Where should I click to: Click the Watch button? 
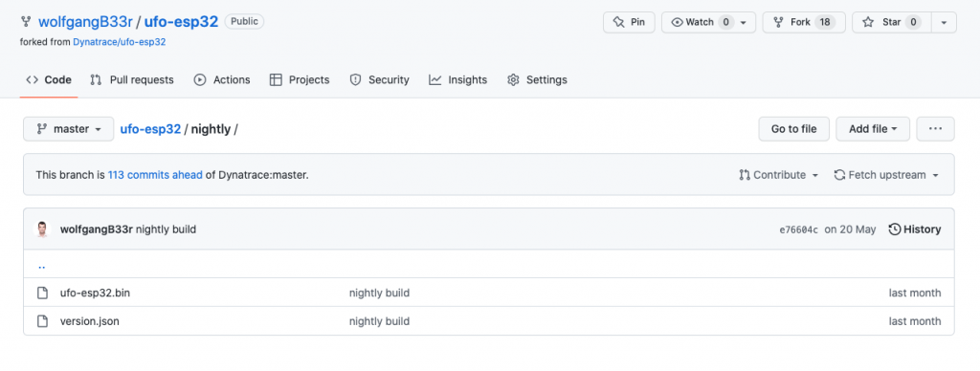click(700, 22)
